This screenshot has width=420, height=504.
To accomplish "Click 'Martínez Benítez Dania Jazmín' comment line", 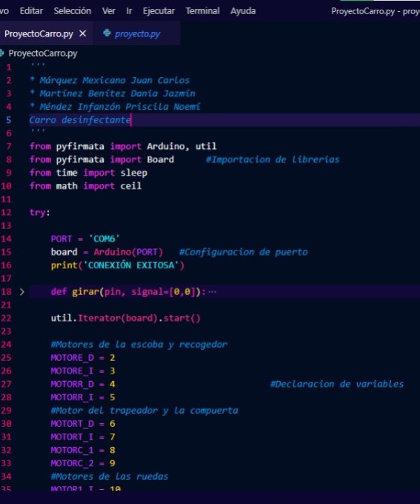I will point(113,93).
